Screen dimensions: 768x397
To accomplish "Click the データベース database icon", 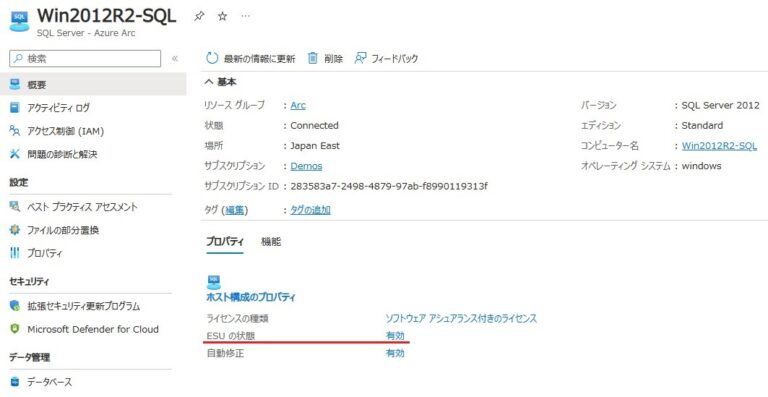I will pos(15,381).
